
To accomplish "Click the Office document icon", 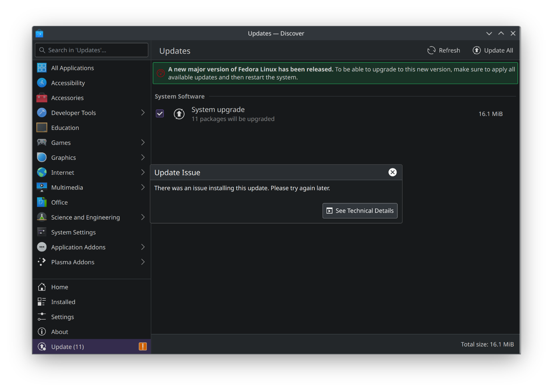I will (x=42, y=202).
